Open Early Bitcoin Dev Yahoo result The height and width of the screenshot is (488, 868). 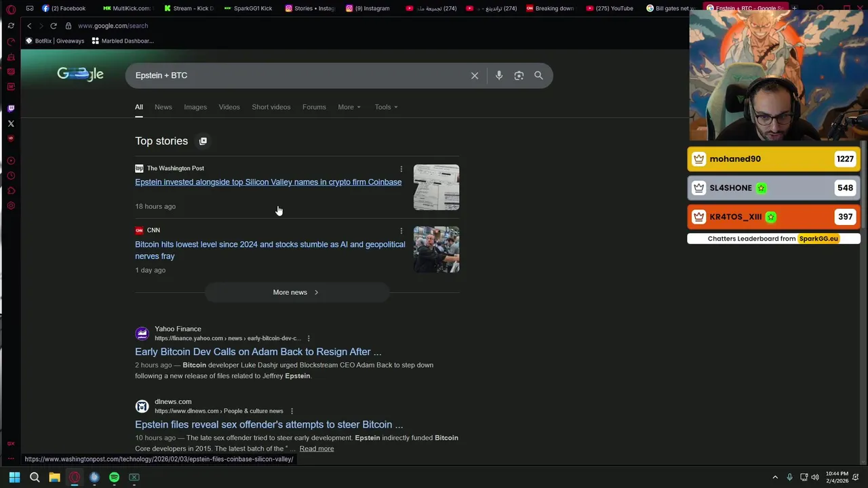(258, 352)
